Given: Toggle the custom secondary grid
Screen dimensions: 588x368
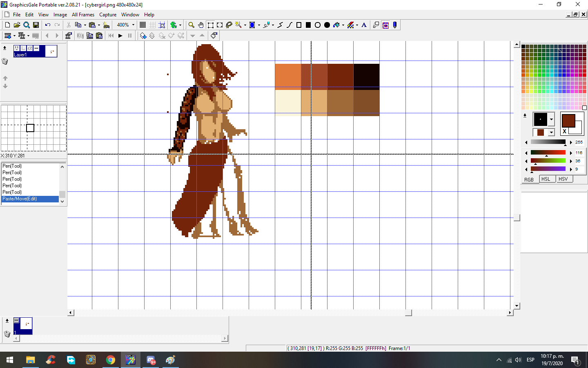Looking at the screenshot, I should tap(152, 25).
